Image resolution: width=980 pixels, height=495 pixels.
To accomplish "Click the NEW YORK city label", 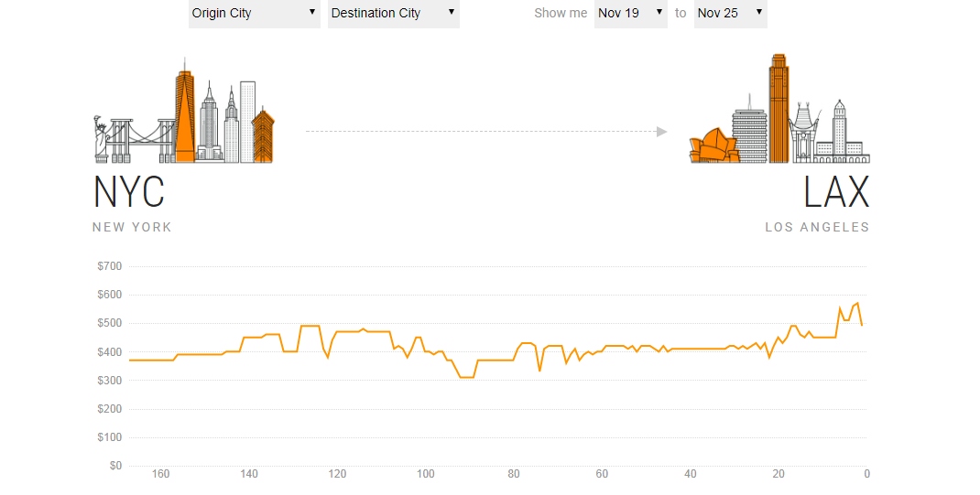I will coord(132,227).
